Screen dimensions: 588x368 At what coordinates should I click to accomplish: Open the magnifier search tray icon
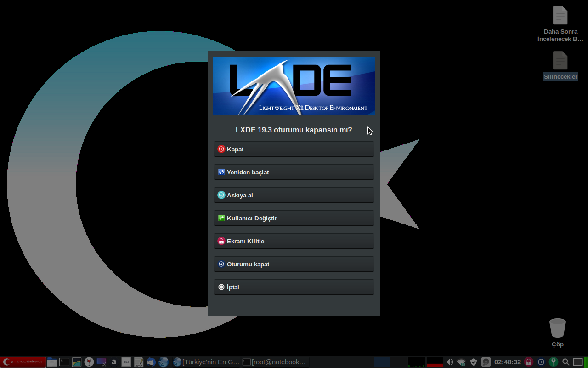coord(566,362)
